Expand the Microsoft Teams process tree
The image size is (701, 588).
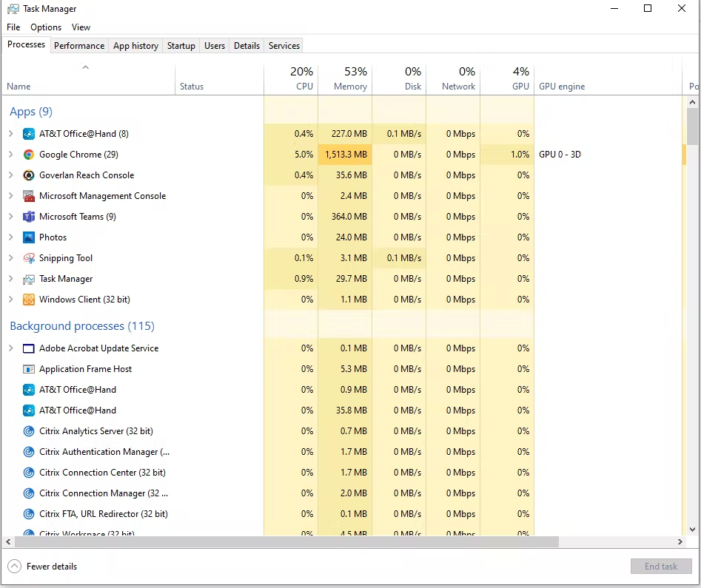(x=10, y=217)
